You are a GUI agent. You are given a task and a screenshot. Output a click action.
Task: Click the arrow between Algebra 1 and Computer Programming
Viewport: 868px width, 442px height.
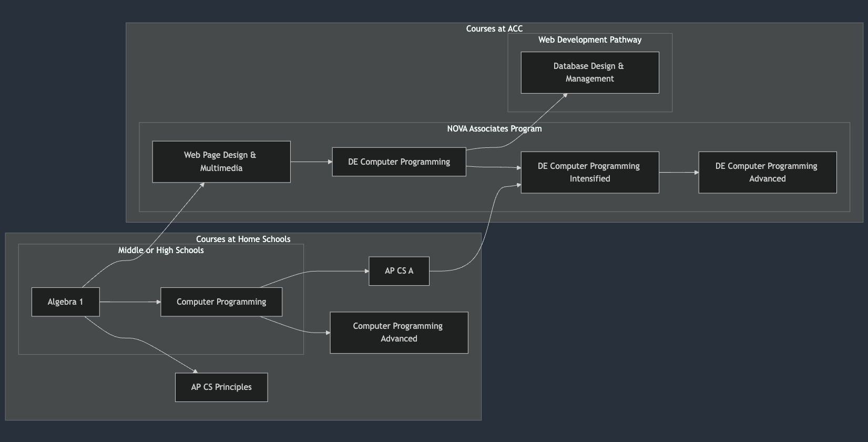129,302
